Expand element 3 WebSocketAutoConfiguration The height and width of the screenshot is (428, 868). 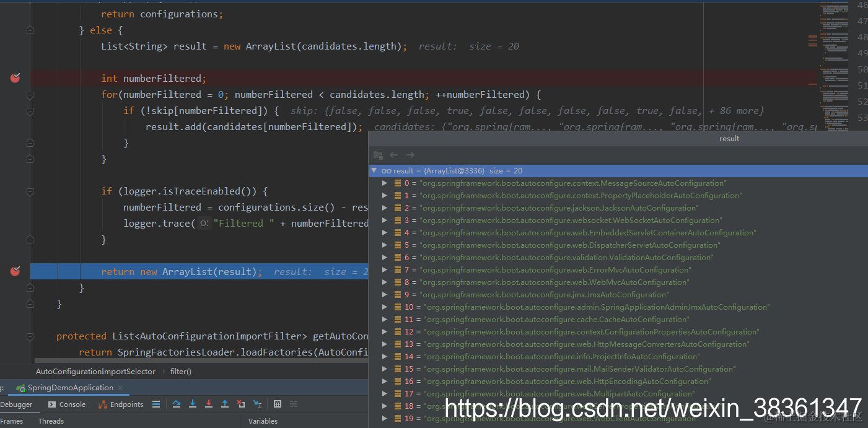pyautogui.click(x=385, y=220)
